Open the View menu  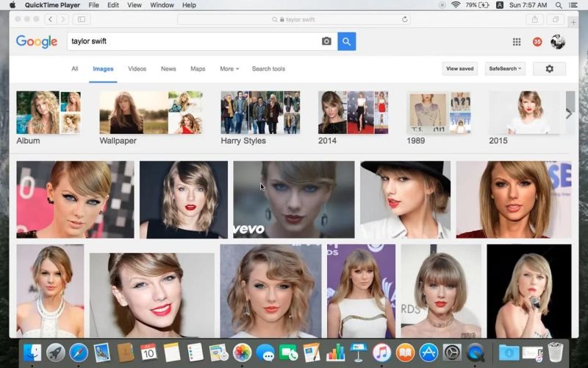(x=135, y=5)
